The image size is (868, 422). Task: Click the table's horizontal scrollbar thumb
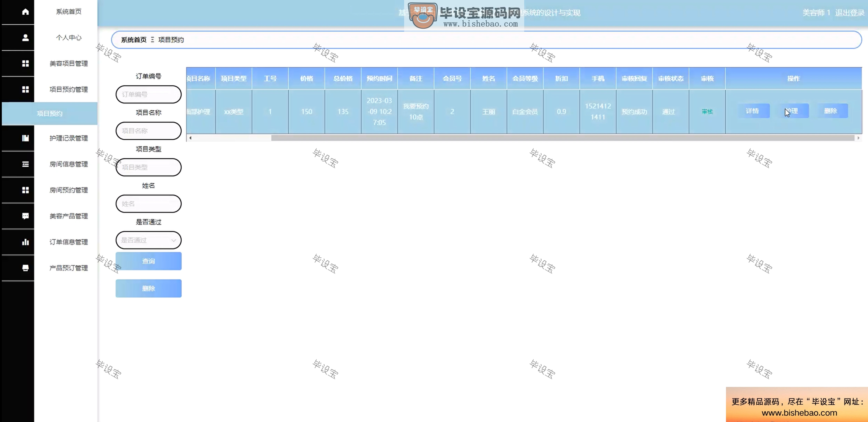point(562,138)
